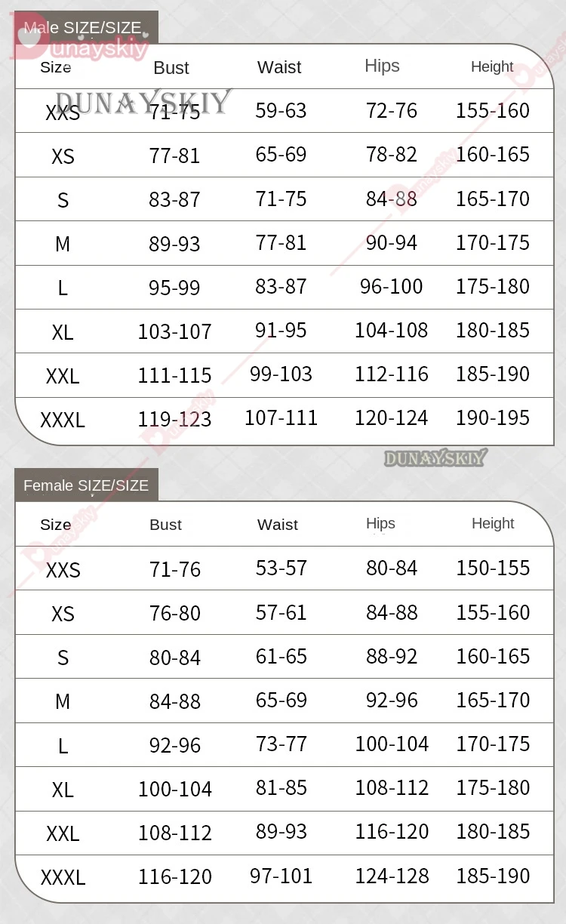Image resolution: width=566 pixels, height=924 pixels.
Task: Click the female L height value 170-175
Action: 493,744
